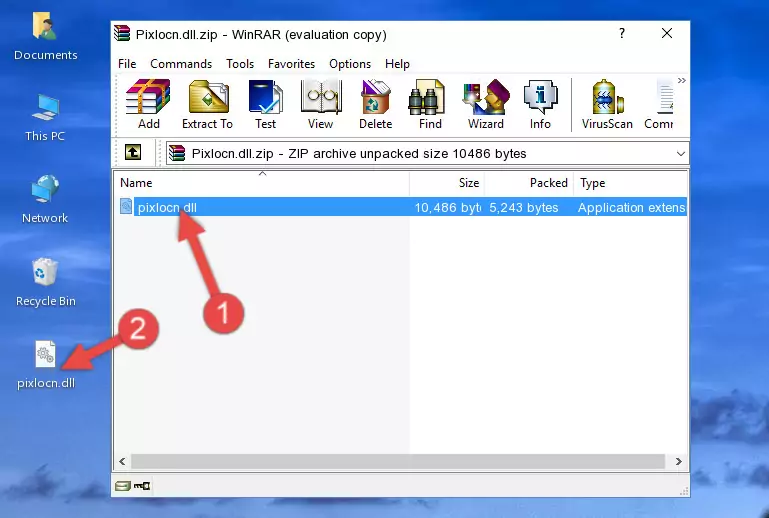This screenshot has height=518, width=769.
Task: Open the Options menu
Action: [350, 64]
